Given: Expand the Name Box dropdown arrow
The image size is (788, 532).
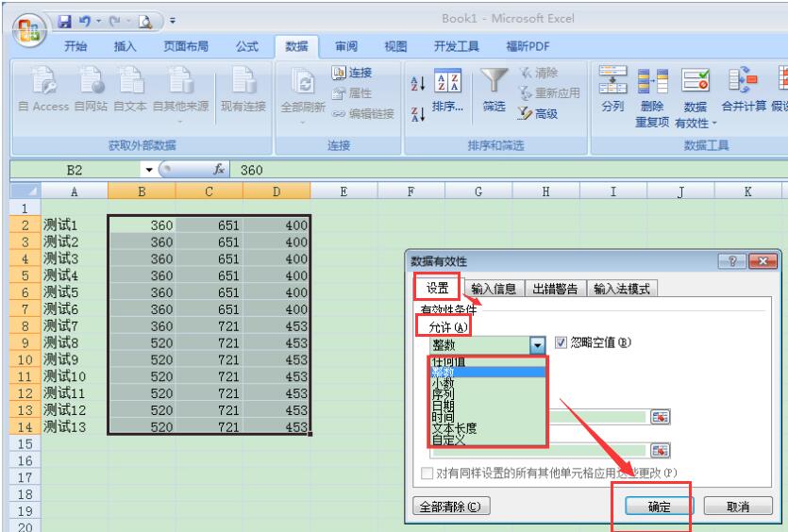Looking at the screenshot, I should point(147,170).
